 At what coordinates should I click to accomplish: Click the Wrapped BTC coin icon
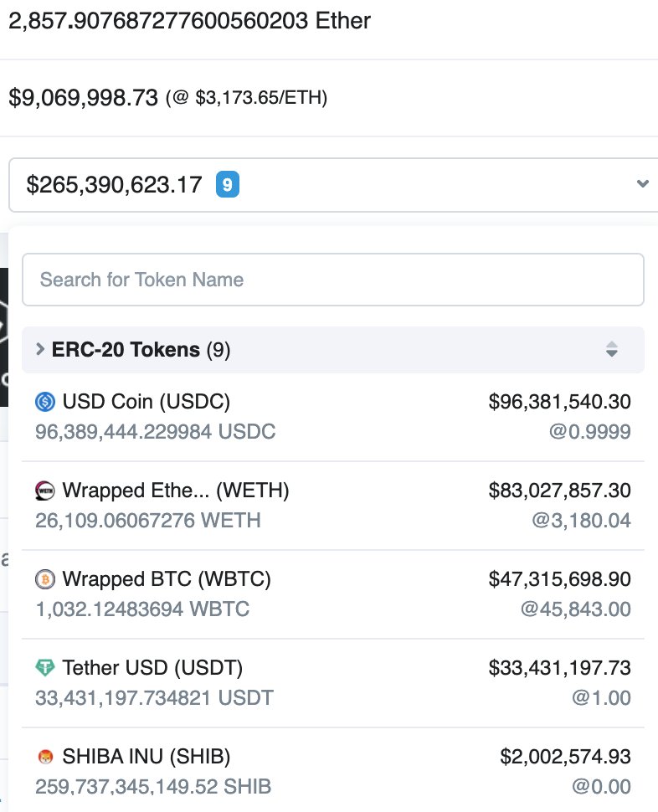click(x=44, y=579)
